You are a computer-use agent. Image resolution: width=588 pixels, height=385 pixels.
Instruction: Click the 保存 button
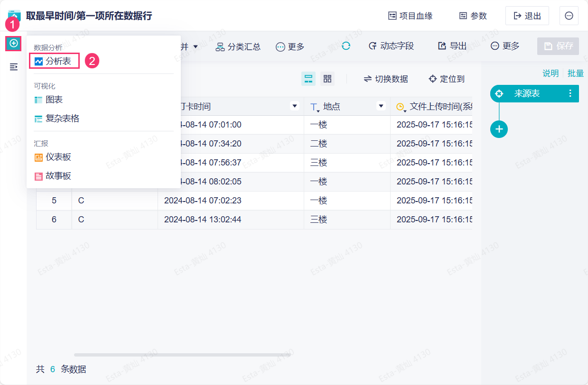[558, 46]
